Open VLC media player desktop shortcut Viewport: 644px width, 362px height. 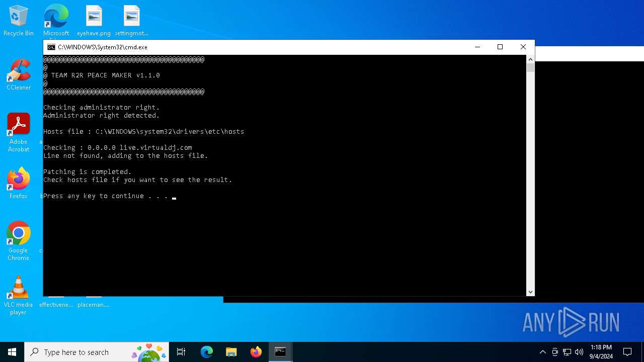[19, 296]
